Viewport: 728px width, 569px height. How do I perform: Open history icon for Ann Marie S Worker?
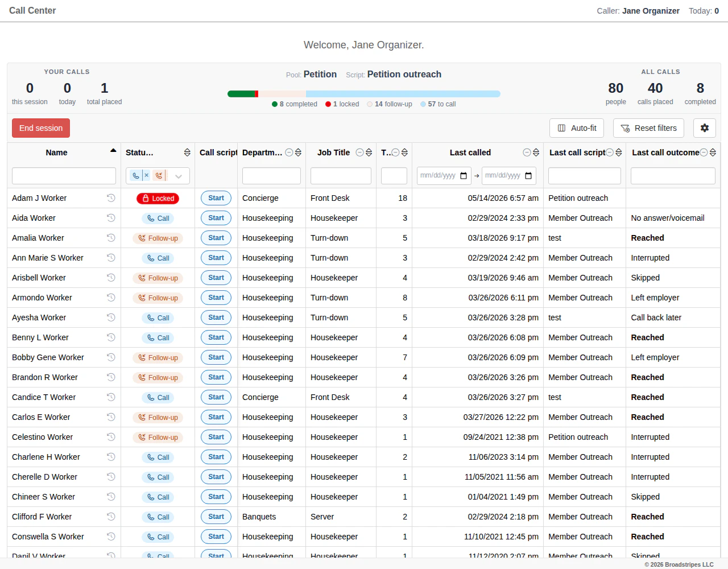pyautogui.click(x=111, y=258)
